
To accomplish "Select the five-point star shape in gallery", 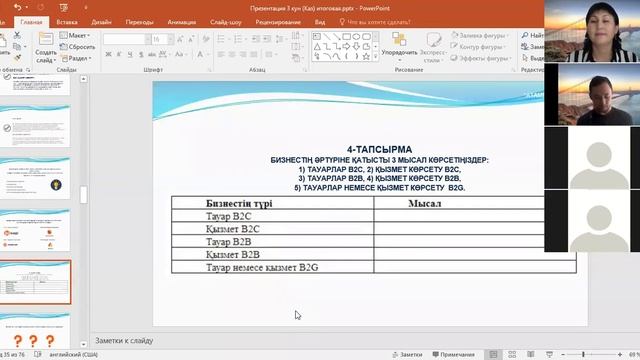I will pyautogui.click(x=366, y=57).
